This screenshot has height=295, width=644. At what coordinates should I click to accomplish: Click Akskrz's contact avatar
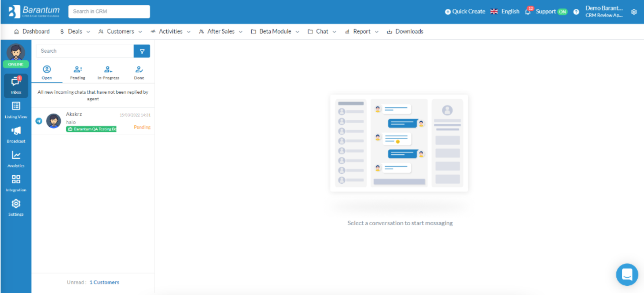tap(53, 121)
